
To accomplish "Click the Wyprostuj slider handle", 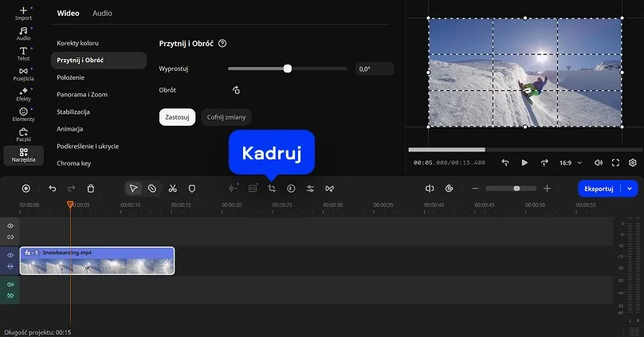I will point(288,69).
